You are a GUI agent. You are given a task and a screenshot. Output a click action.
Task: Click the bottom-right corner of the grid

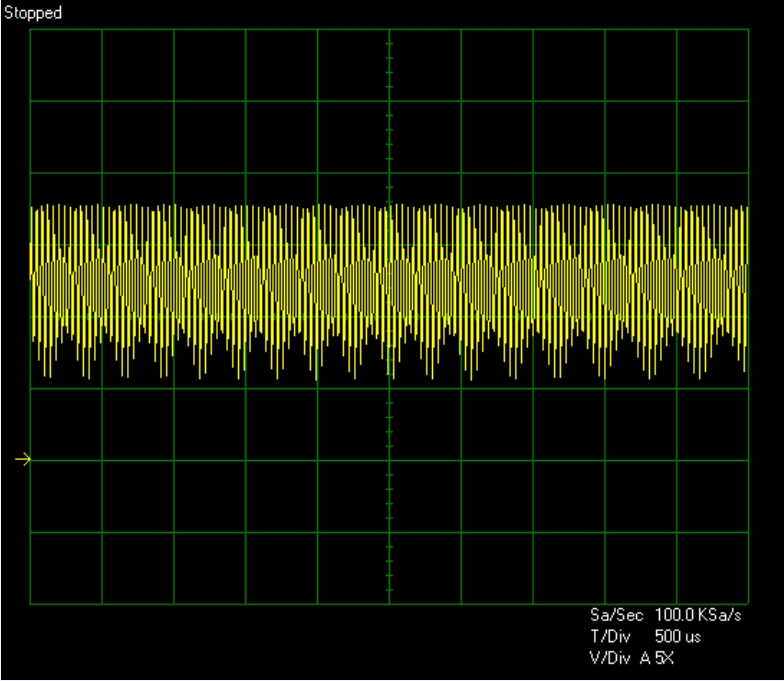click(748, 604)
